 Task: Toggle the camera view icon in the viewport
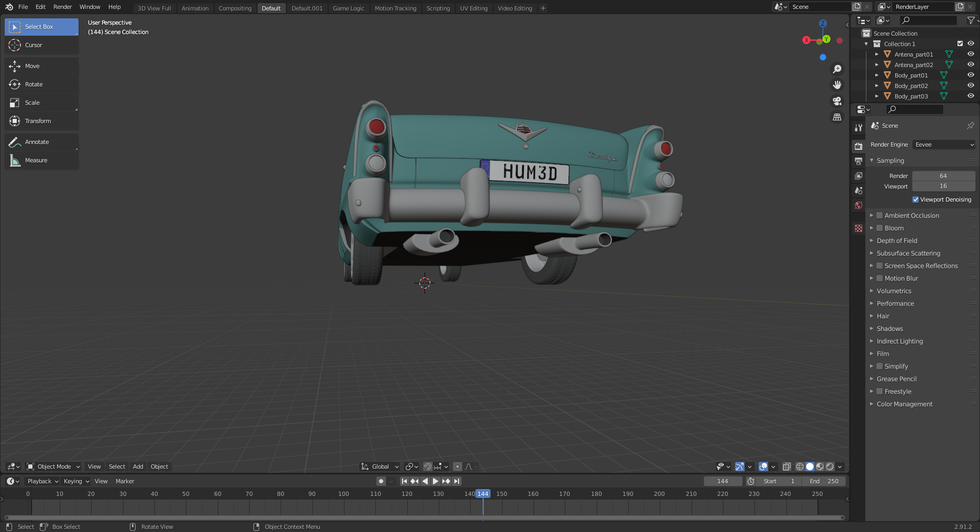(x=837, y=101)
